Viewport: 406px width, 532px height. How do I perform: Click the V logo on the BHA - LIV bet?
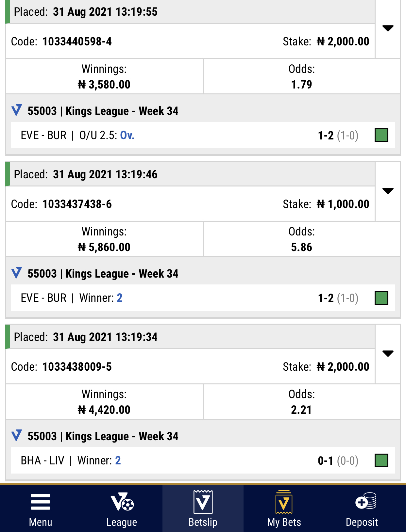tap(16, 436)
